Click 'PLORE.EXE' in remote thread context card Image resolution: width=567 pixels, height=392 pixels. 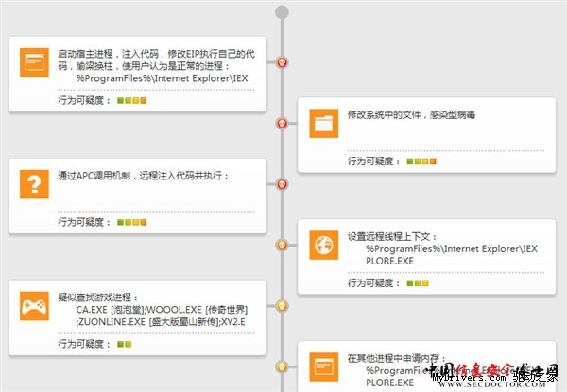tap(389, 261)
